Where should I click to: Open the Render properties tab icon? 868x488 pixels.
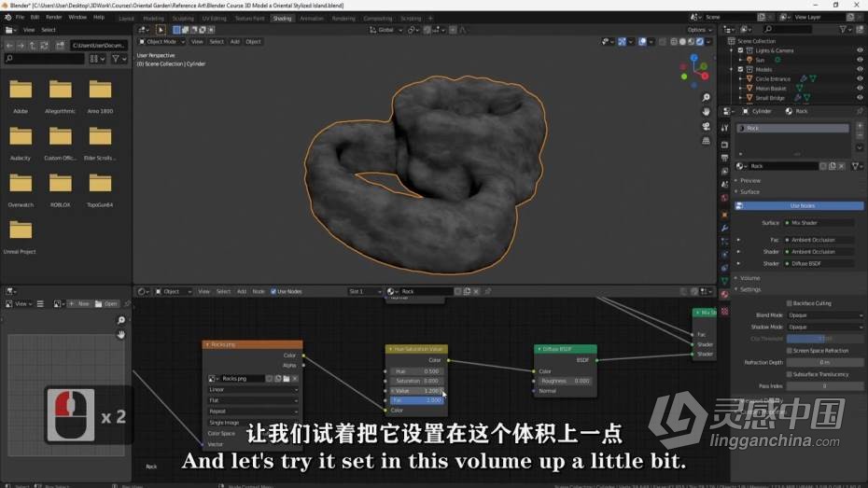[724, 145]
